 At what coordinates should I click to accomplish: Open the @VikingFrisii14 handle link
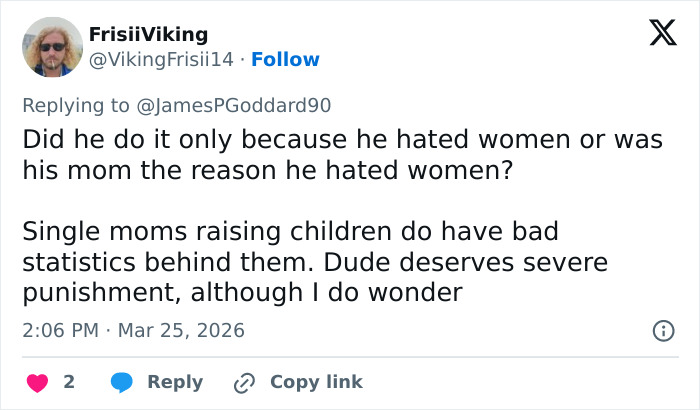coord(162,60)
